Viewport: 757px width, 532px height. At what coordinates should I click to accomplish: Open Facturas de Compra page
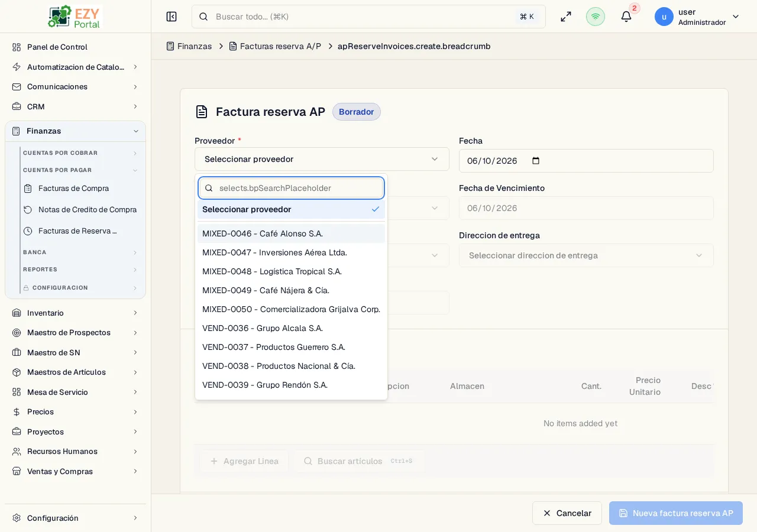pos(73,188)
